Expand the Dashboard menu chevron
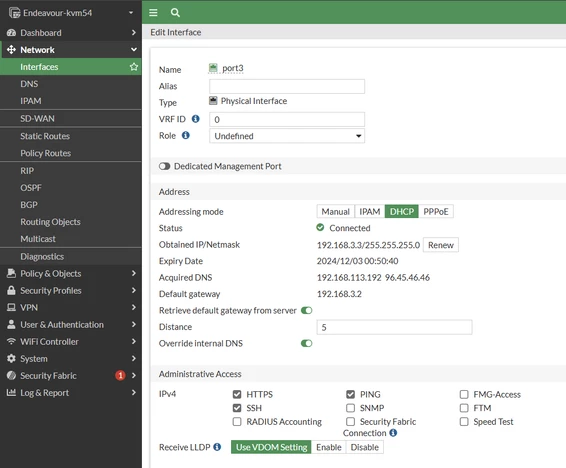The image size is (566, 468). 134,33
